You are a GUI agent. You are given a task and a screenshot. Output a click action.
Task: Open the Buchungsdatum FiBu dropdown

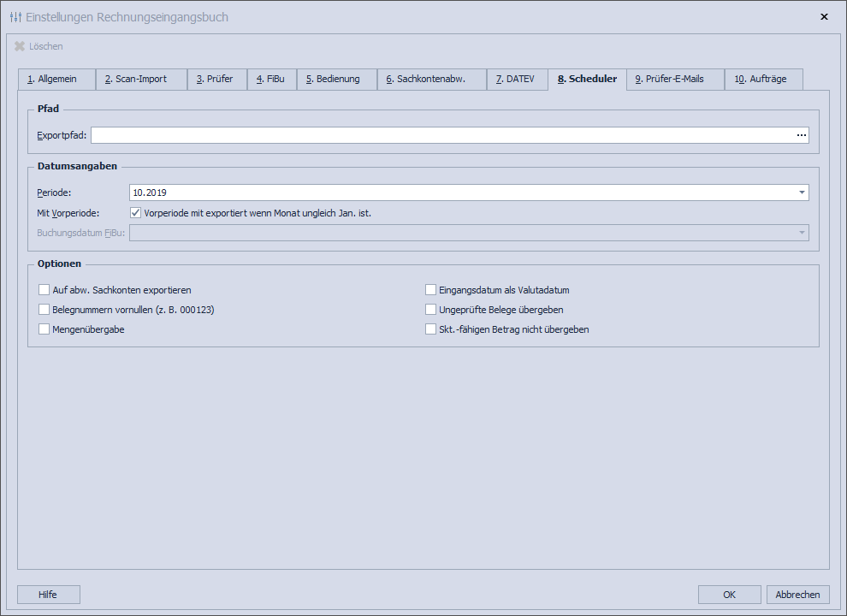coord(802,233)
